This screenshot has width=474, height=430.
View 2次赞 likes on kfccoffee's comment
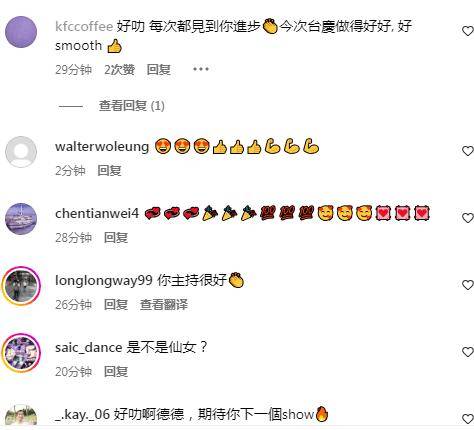(x=119, y=70)
